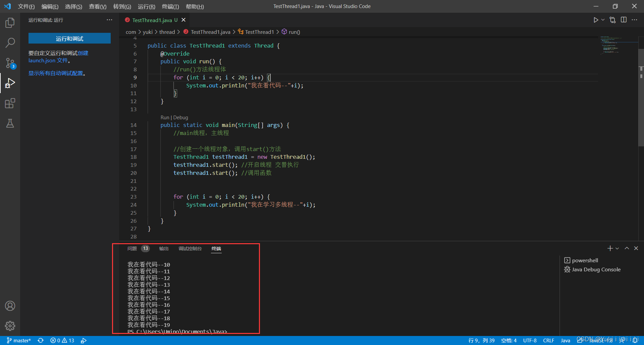Switch to the 输出 panel tab
Image resolution: width=644 pixels, height=345 pixels.
(x=164, y=248)
